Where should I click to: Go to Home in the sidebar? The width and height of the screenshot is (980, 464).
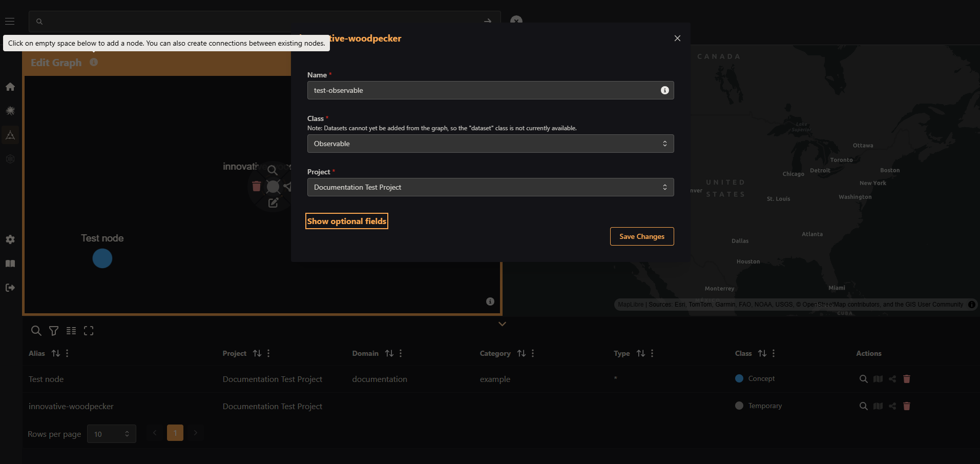point(10,87)
